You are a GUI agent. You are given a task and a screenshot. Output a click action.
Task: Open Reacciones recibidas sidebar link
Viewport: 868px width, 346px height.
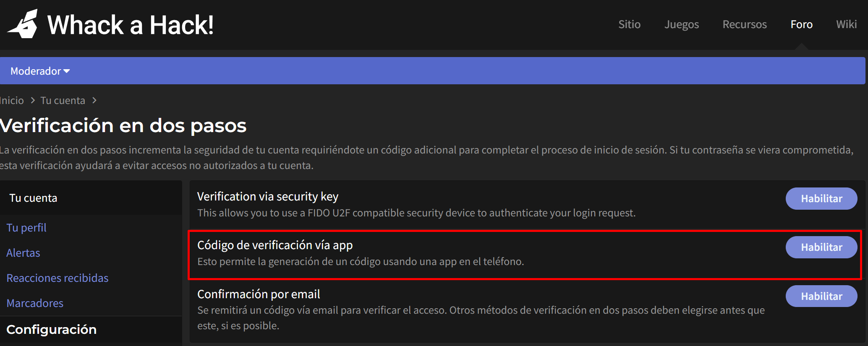point(58,278)
